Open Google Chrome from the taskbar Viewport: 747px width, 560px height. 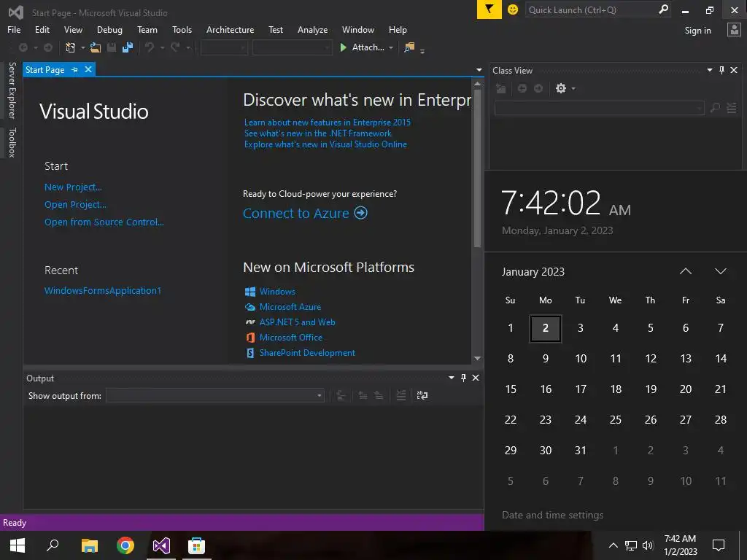125,545
